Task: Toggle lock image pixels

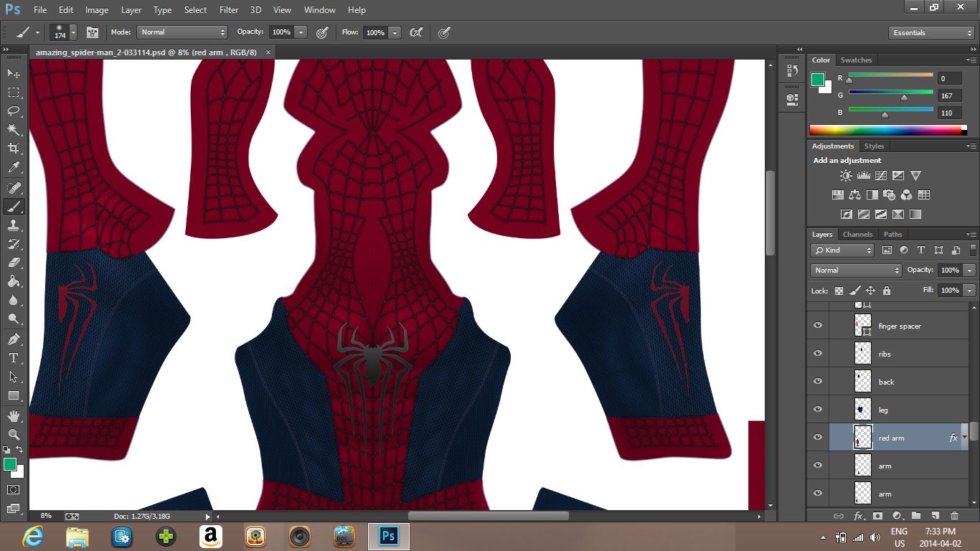Action: [855, 291]
